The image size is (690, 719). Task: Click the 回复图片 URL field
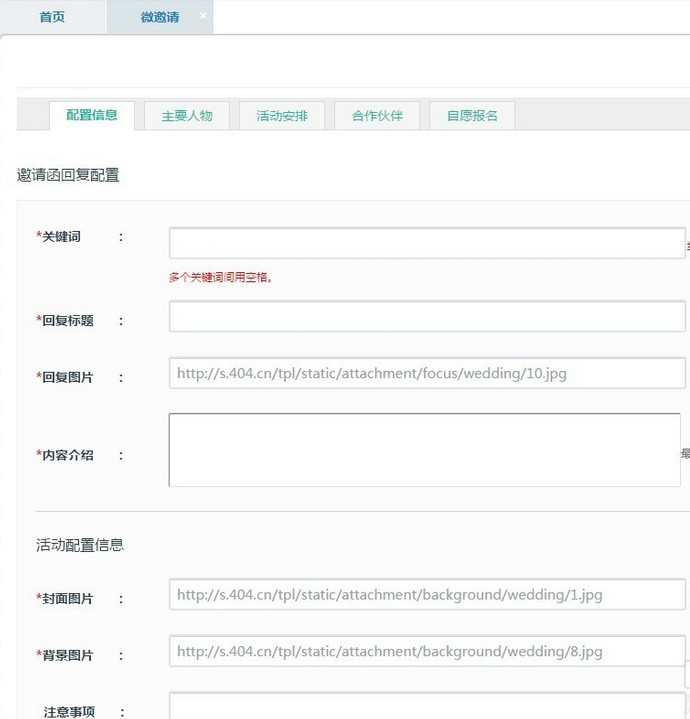[427, 374]
